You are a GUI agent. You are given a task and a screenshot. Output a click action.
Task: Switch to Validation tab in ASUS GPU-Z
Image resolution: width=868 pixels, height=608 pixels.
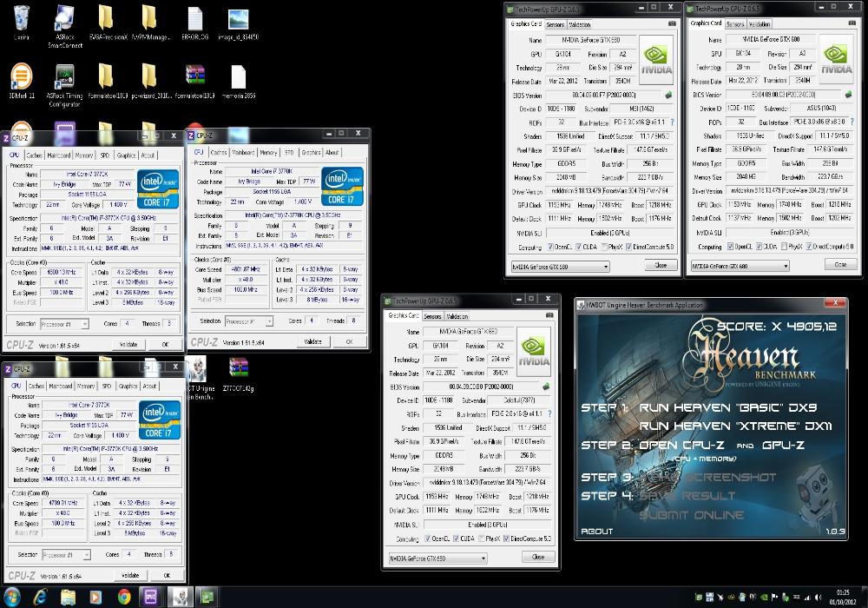click(759, 23)
